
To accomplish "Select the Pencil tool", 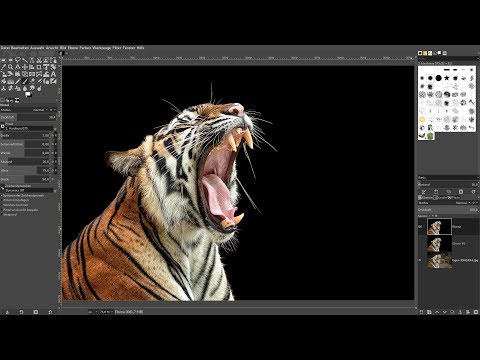I will click(18, 81).
